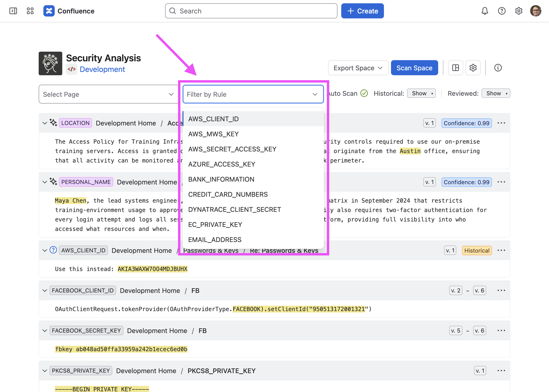Open version v. 2 of FACEBOOK_CLIENT_ID finding
Image resolution: width=549 pixels, height=392 pixels.
pyautogui.click(x=456, y=290)
